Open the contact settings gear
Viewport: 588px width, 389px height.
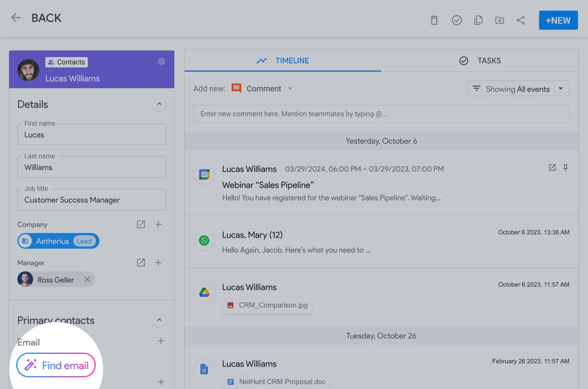161,61
